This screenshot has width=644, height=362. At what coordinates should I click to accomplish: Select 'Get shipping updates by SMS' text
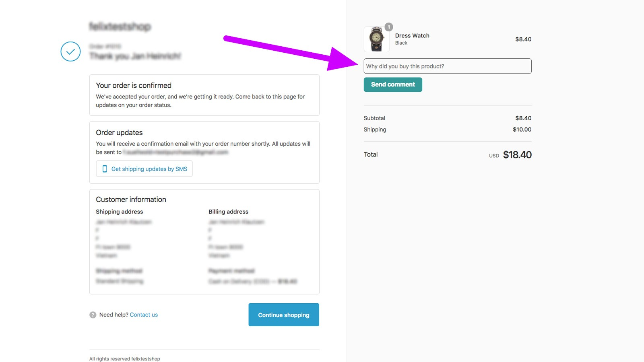pyautogui.click(x=149, y=169)
